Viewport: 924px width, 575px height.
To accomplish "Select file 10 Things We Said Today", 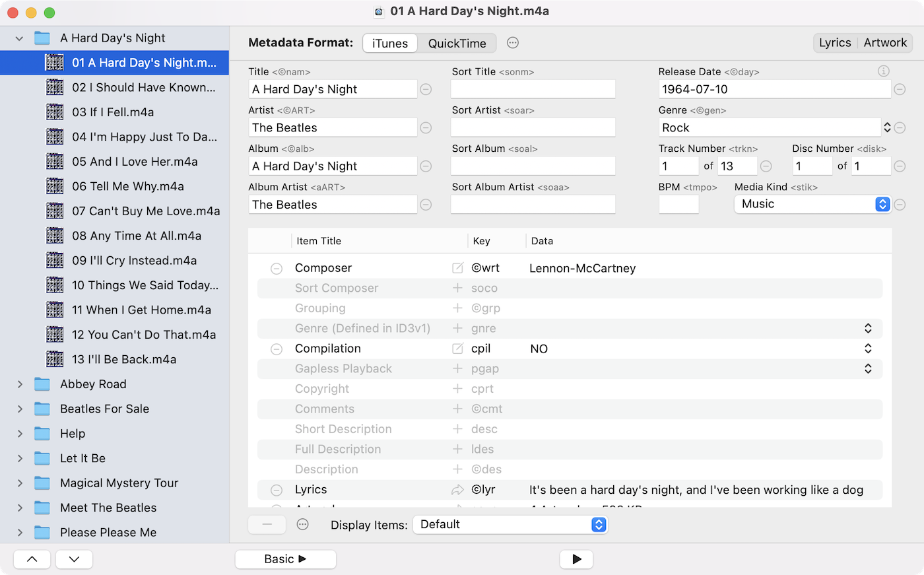I will pyautogui.click(x=115, y=285).
